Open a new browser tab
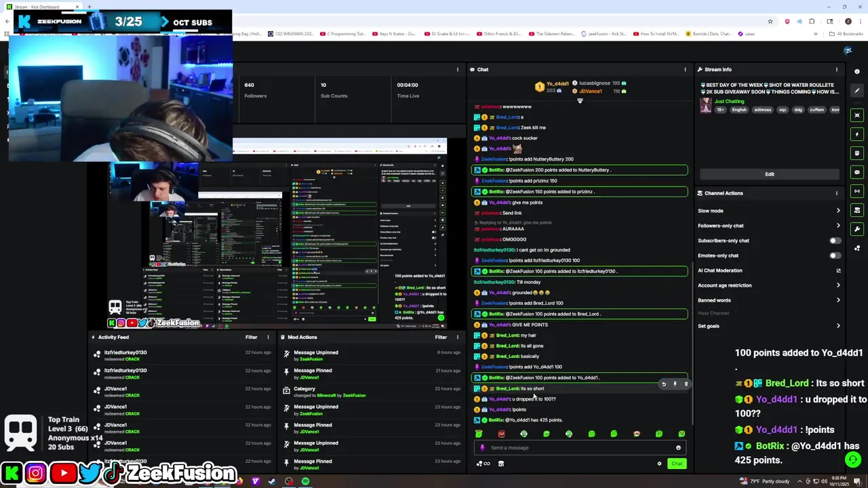Viewport: 868px width, 488px height. (x=89, y=7)
